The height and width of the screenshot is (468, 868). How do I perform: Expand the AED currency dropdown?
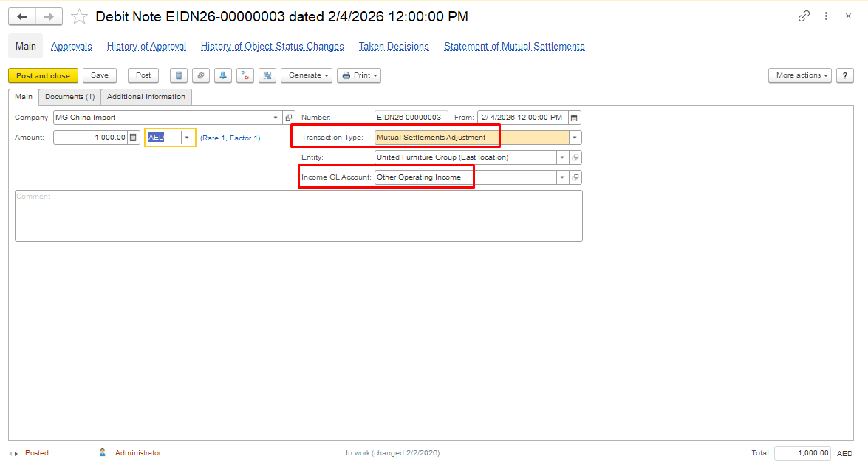pos(187,138)
